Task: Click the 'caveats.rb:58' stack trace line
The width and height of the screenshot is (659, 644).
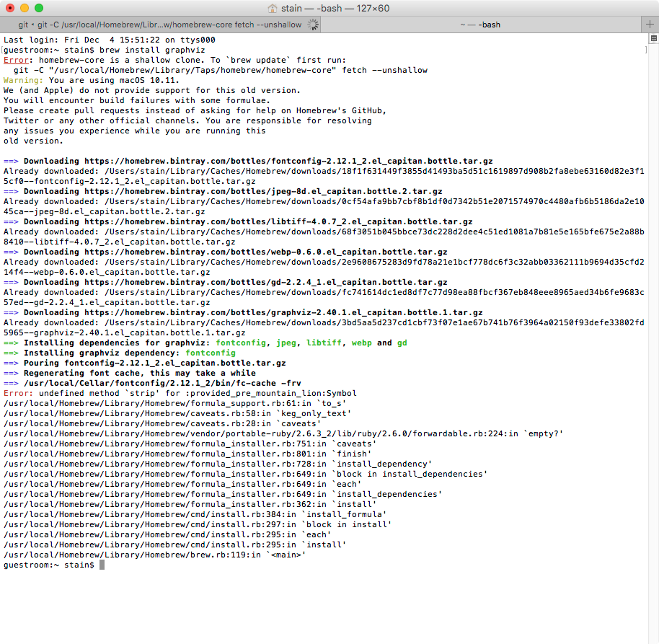Action: point(177,413)
